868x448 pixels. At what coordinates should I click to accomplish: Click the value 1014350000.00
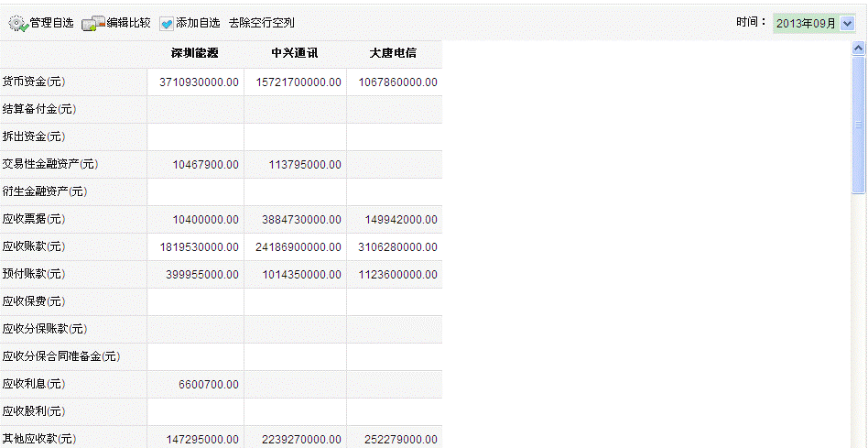tap(302, 275)
